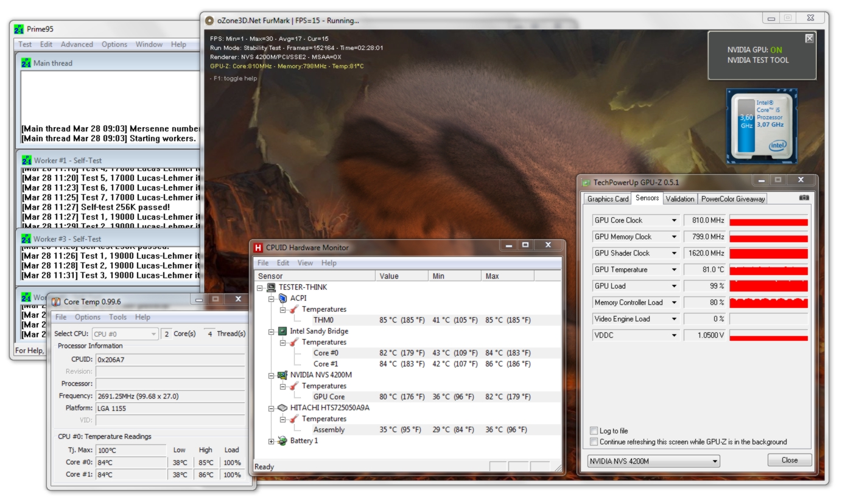This screenshot has width=842, height=504.
Task: Collapse the NVIDIA NVS 4200M node
Action: tap(272, 375)
